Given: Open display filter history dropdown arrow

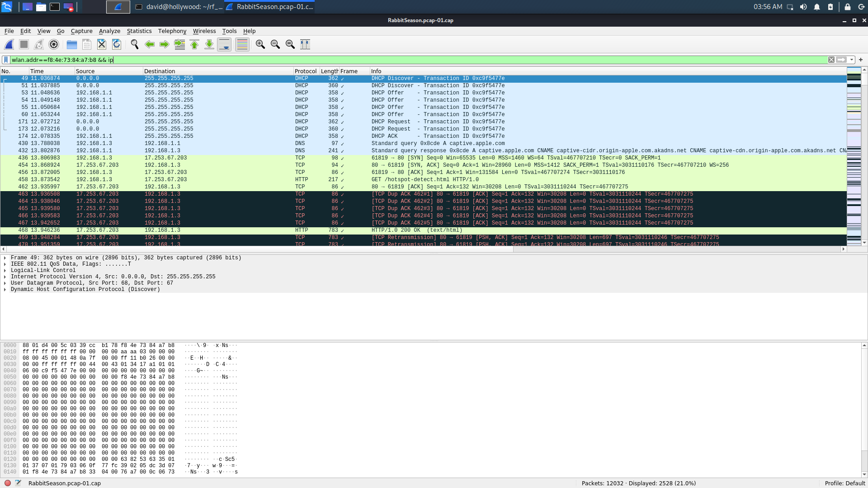Looking at the screenshot, I should [852, 60].
